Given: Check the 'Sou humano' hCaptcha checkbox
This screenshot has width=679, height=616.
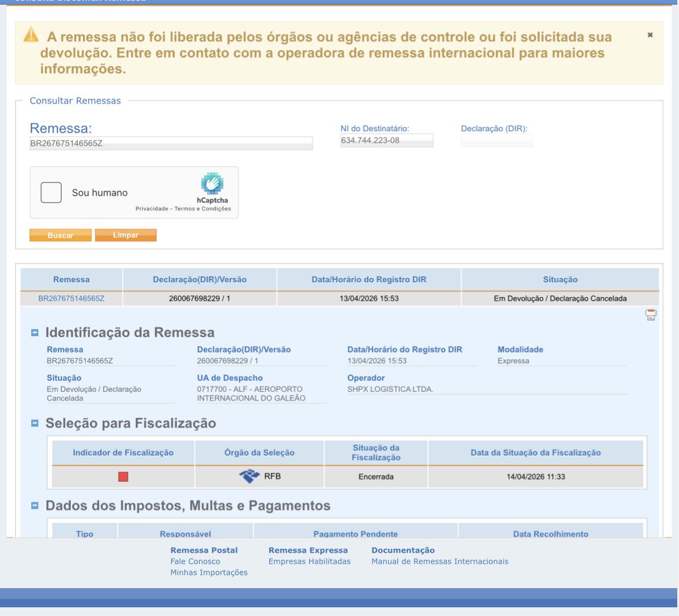Looking at the screenshot, I should [51, 192].
